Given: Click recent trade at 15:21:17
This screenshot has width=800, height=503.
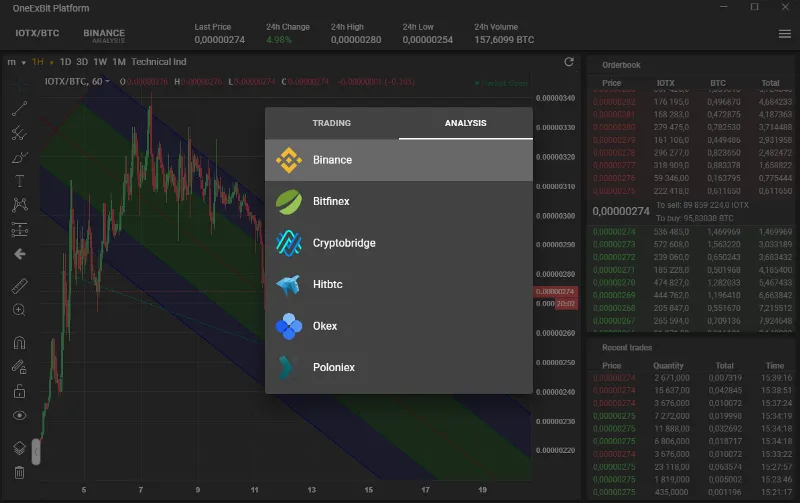Looking at the screenshot, I should tap(692, 492).
